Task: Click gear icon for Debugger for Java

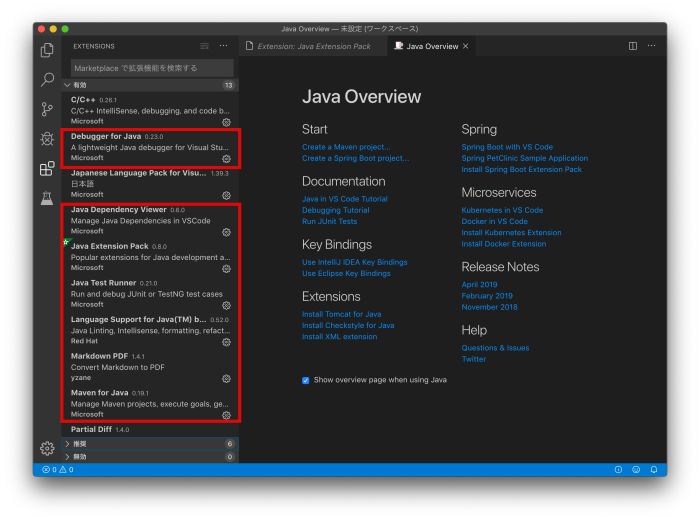Action: pos(227,159)
